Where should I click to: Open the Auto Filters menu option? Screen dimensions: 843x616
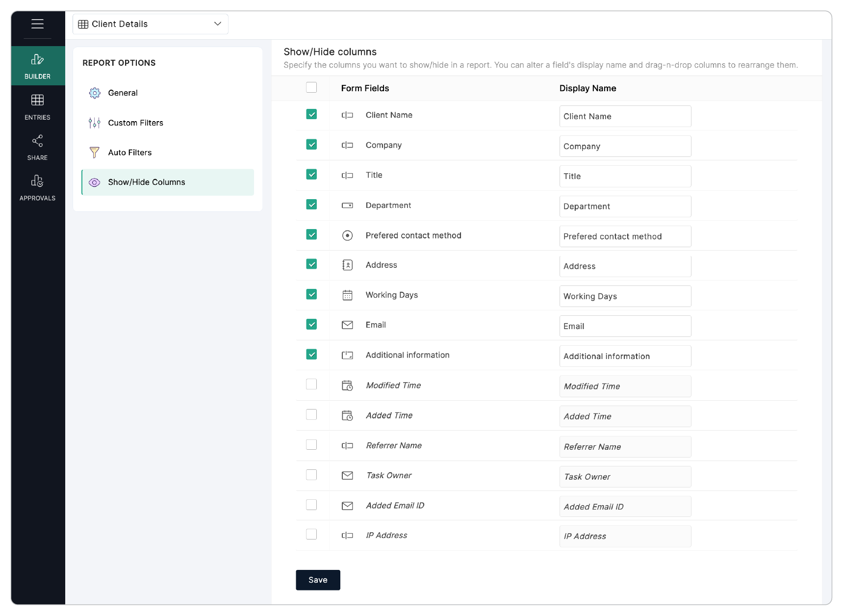(130, 153)
